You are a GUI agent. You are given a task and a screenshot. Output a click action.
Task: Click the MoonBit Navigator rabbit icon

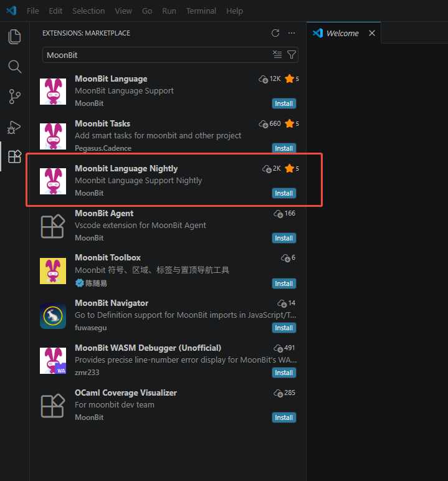[x=53, y=316]
